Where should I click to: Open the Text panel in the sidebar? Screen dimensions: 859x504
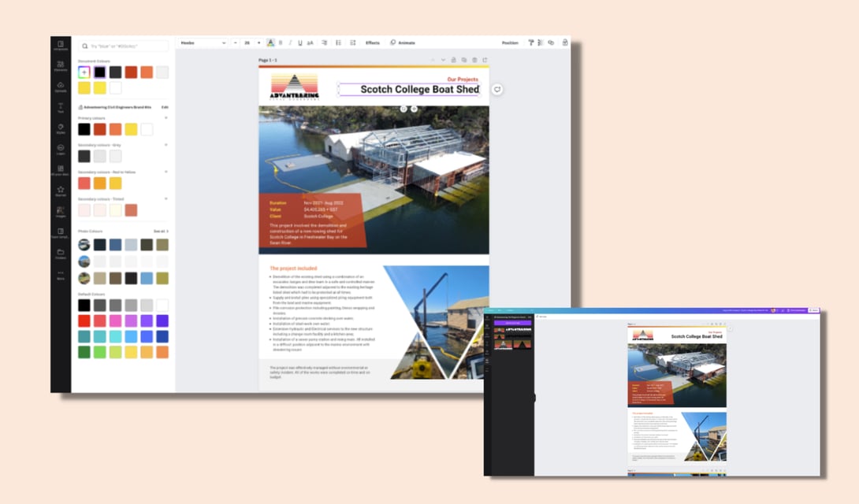[61, 108]
